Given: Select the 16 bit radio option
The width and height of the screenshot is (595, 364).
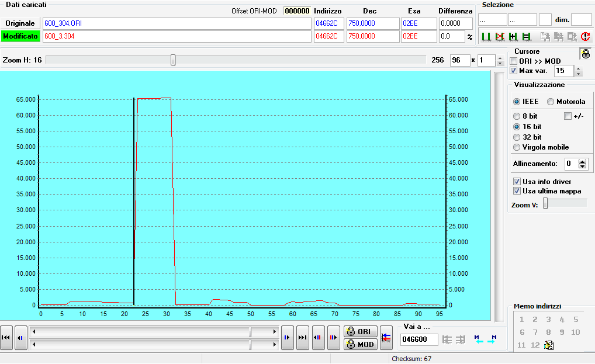Looking at the screenshot, I should [517, 127].
